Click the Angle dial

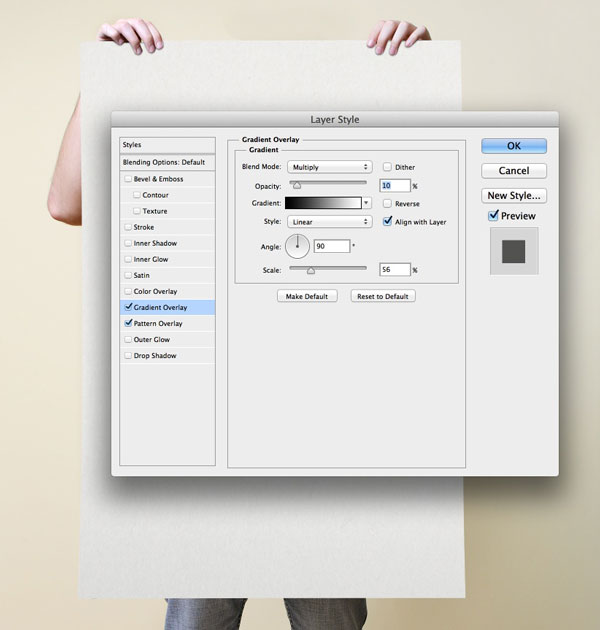pyautogui.click(x=297, y=246)
